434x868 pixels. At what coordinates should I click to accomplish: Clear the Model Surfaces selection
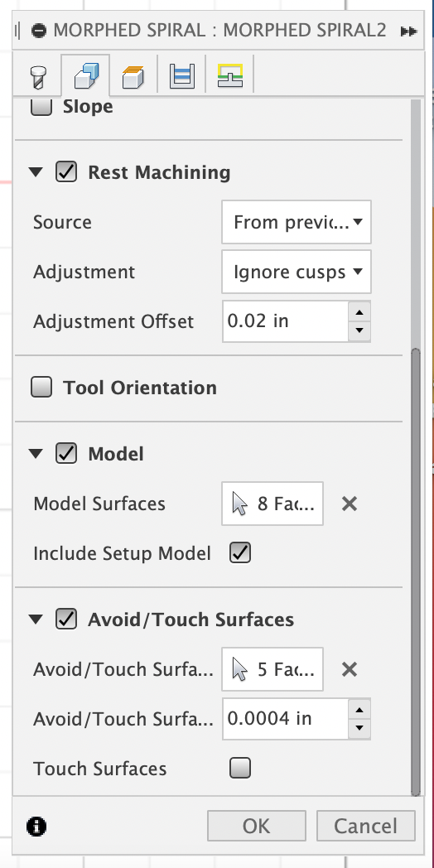[x=350, y=504]
